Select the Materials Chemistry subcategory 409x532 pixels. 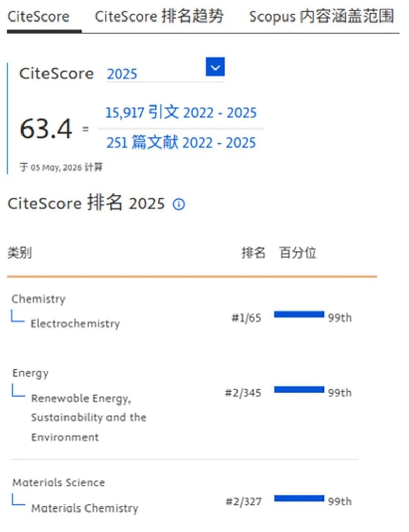point(85,508)
